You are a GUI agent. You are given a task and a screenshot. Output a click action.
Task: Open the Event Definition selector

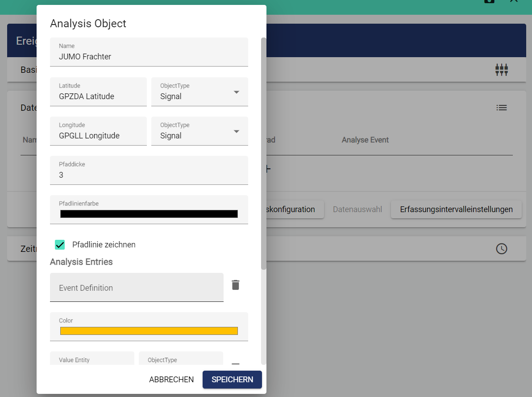click(x=137, y=288)
